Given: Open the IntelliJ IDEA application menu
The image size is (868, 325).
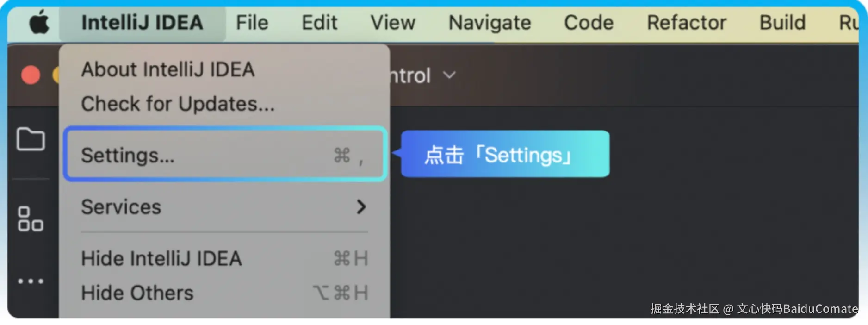Looking at the screenshot, I should pos(142,23).
